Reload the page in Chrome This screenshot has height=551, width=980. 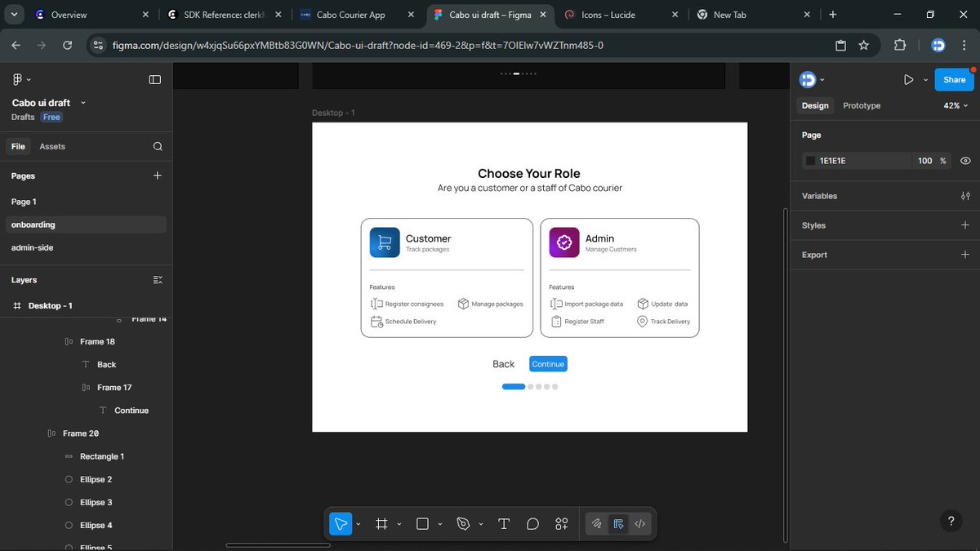[68, 45]
